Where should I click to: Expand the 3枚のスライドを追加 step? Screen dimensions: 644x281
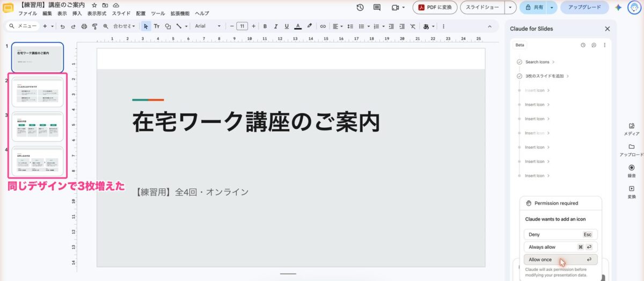[547, 76]
